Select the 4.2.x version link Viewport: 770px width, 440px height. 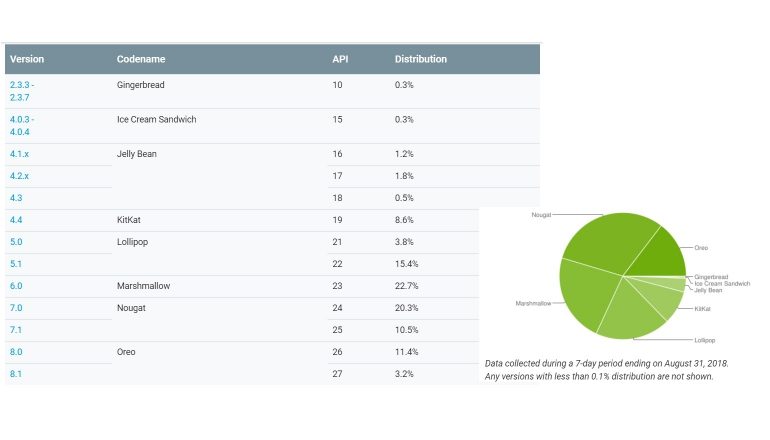click(19, 176)
